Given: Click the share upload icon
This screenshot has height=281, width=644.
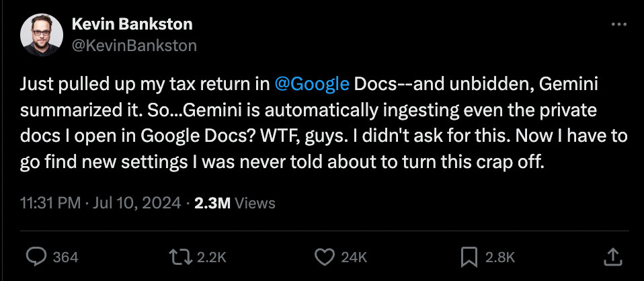Looking at the screenshot, I should [x=612, y=256].
